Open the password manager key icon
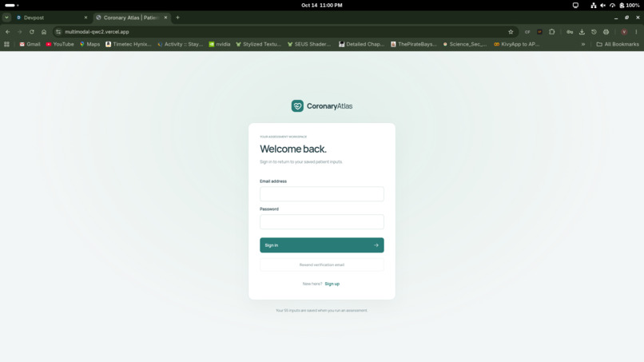This screenshot has width=644, height=362. pyautogui.click(x=570, y=32)
